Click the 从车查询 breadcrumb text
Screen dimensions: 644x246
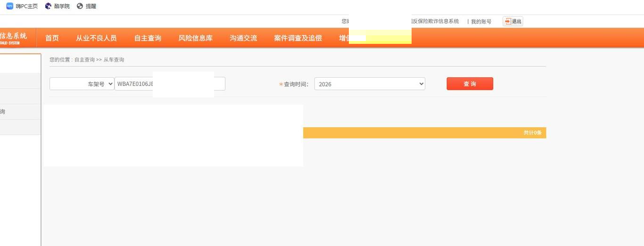pyautogui.click(x=114, y=60)
